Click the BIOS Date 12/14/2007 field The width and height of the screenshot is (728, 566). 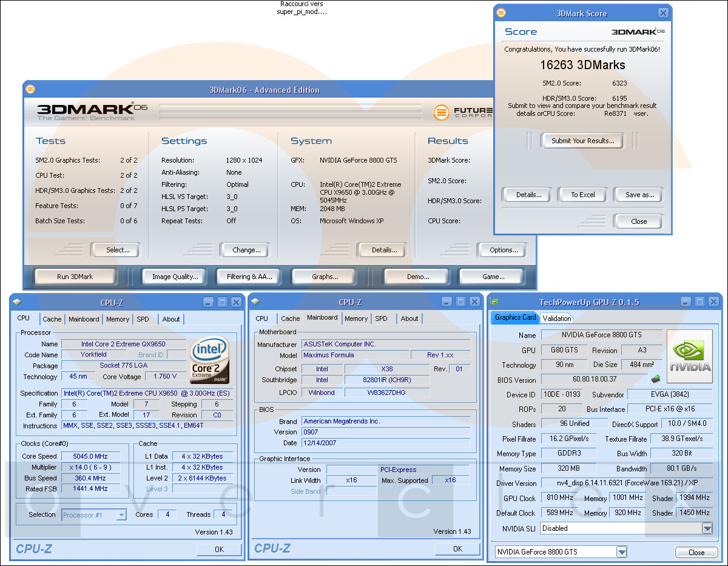tap(386, 443)
